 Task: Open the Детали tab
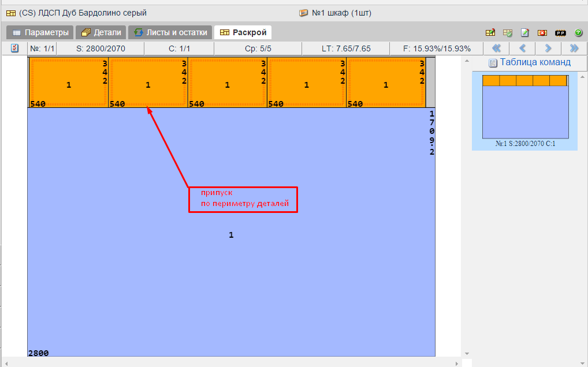click(101, 33)
